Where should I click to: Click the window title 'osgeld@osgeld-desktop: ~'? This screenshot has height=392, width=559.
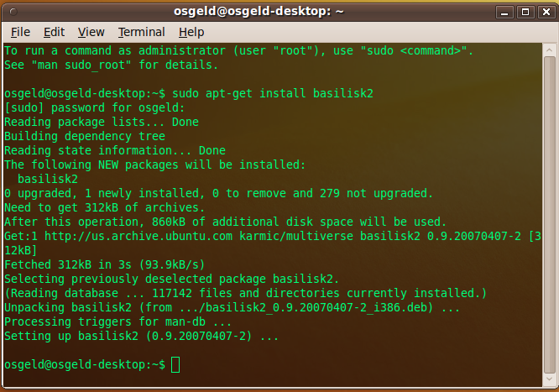259,12
